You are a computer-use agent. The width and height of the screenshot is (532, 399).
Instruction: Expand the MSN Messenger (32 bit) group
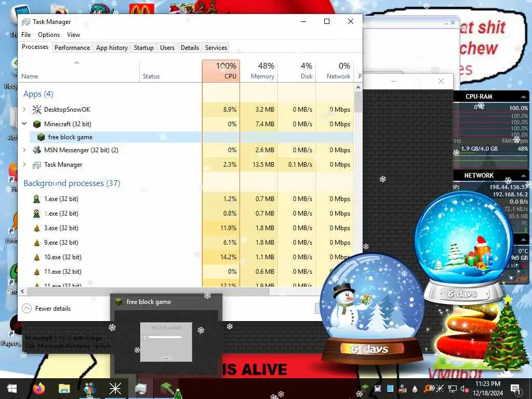click(x=24, y=150)
